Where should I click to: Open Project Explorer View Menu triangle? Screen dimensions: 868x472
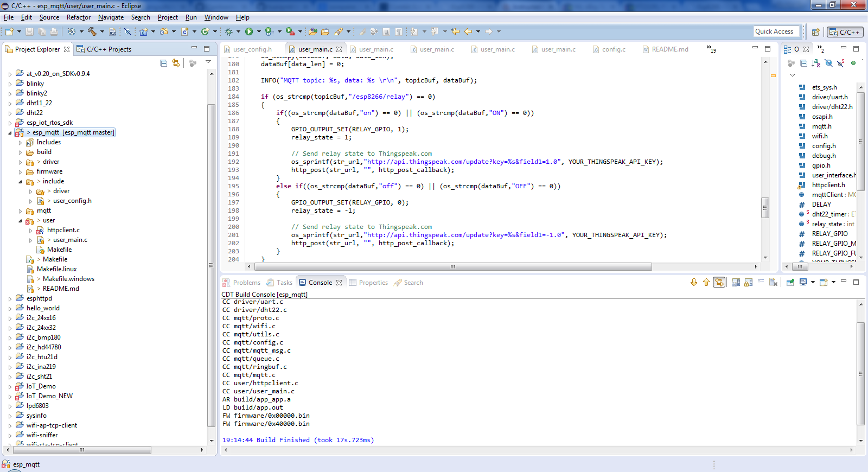(x=208, y=62)
